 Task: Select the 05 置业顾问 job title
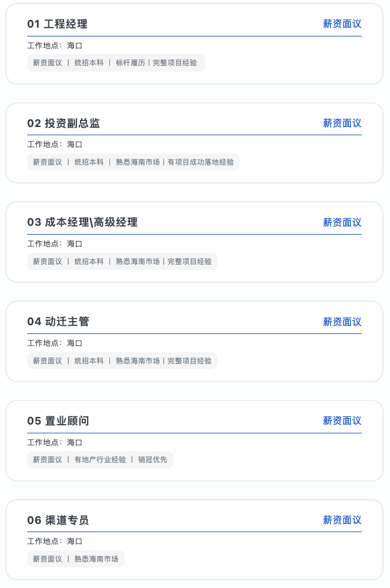(x=58, y=421)
